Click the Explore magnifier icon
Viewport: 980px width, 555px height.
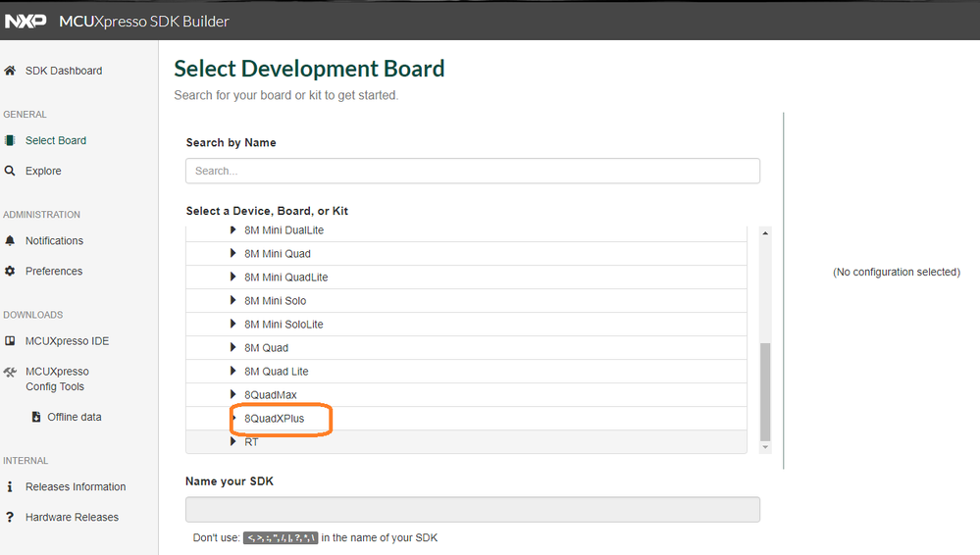pyautogui.click(x=10, y=171)
